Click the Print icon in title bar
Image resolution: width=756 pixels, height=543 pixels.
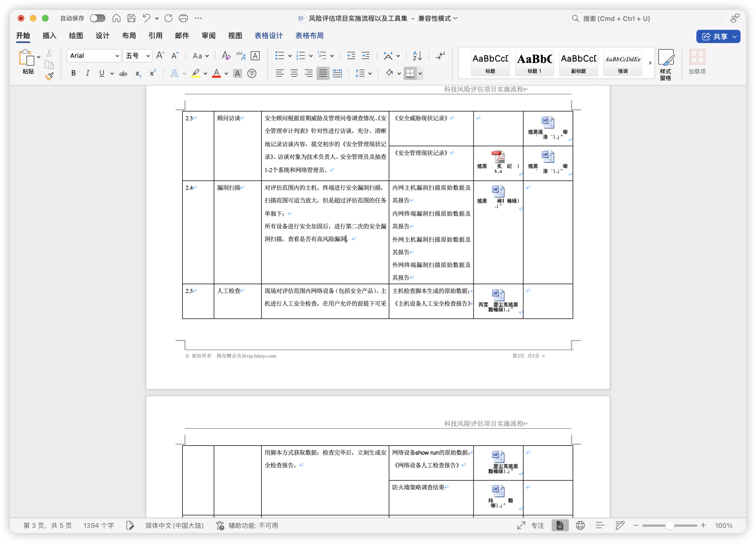click(x=183, y=18)
